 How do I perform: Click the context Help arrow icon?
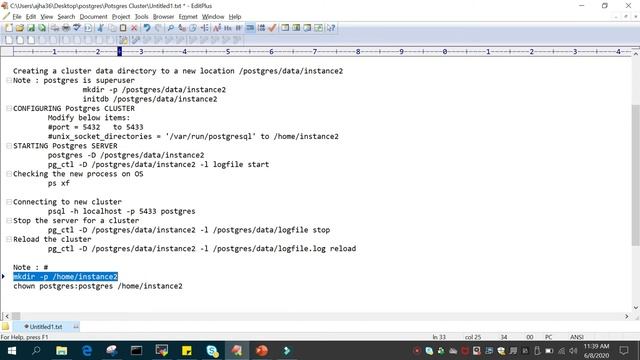pyautogui.click(x=331, y=28)
